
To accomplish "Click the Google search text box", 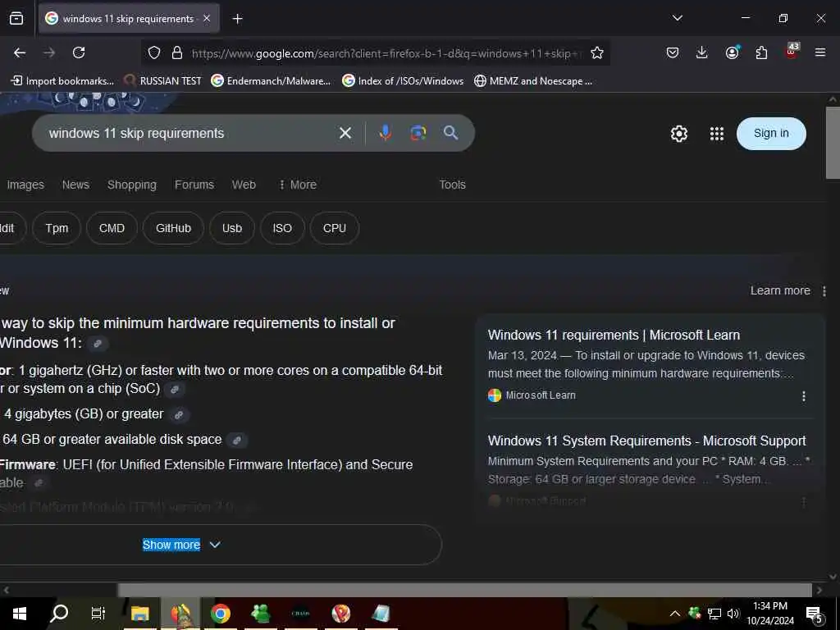I will pos(188,133).
